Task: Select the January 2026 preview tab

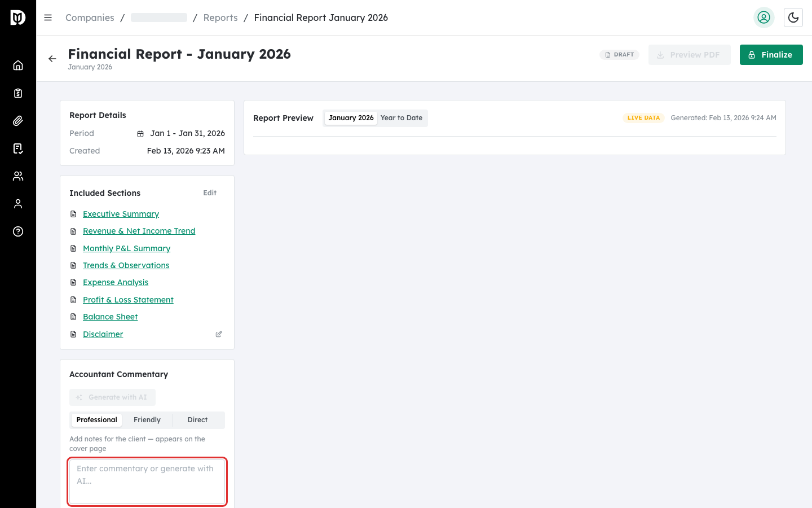Action: point(351,118)
